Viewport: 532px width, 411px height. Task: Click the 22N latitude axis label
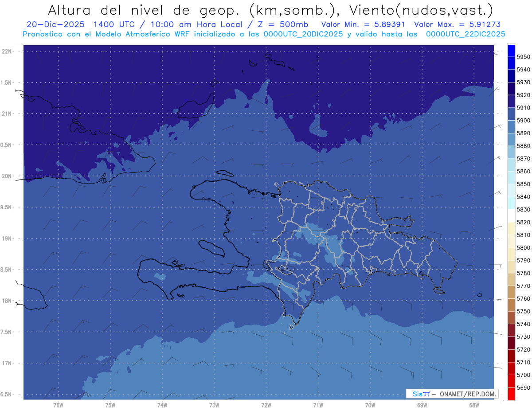tap(7, 51)
